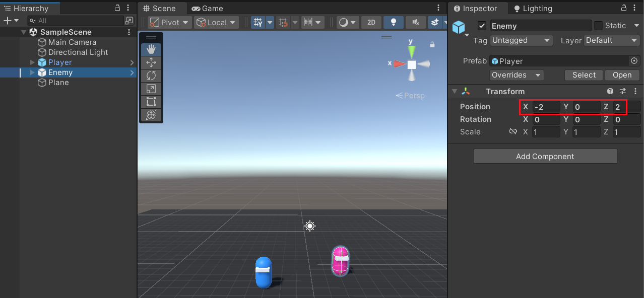Screen dimensions: 644x298
Task: Select the Hierarchy tab
Action: click(x=31, y=9)
